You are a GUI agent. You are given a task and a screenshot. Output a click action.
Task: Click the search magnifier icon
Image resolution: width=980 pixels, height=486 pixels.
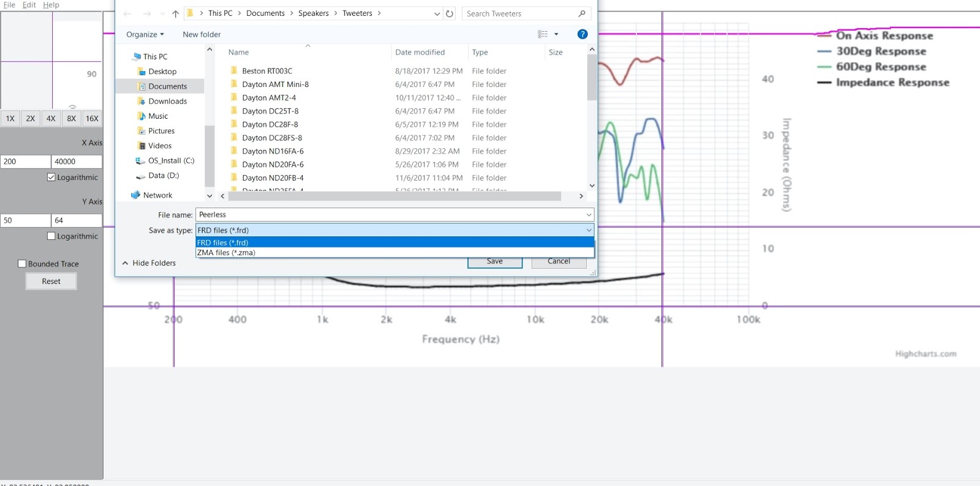tap(582, 13)
